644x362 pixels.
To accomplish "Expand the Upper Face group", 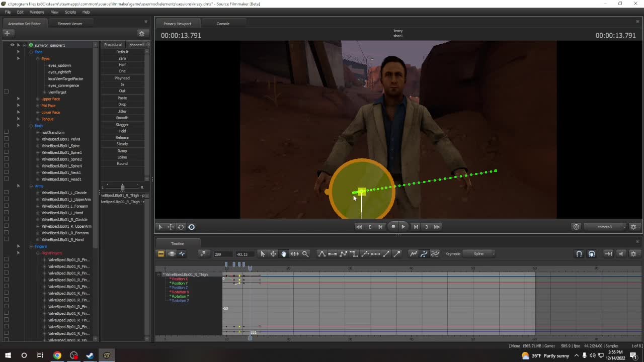I will [38, 99].
